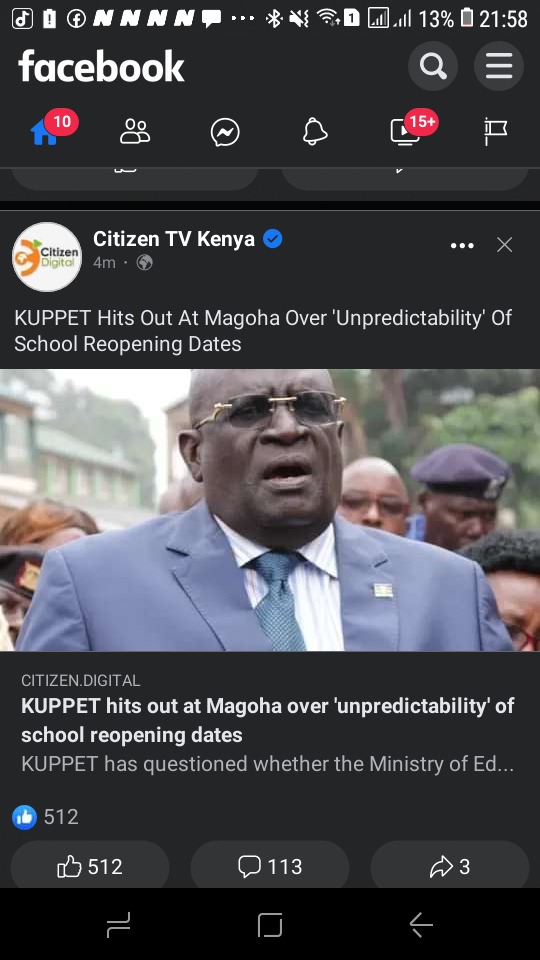This screenshot has height=960, width=540.
Task: Open Facebook search with magnifier icon
Action: click(x=433, y=66)
